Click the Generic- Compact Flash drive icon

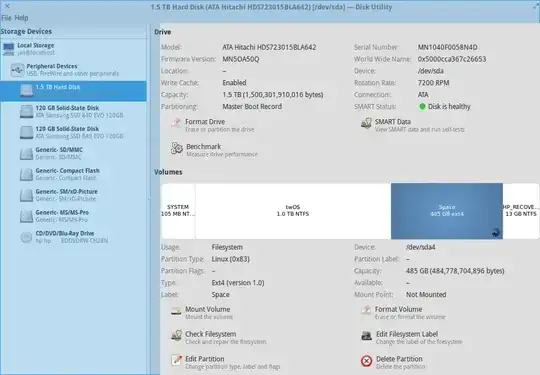pos(27,175)
